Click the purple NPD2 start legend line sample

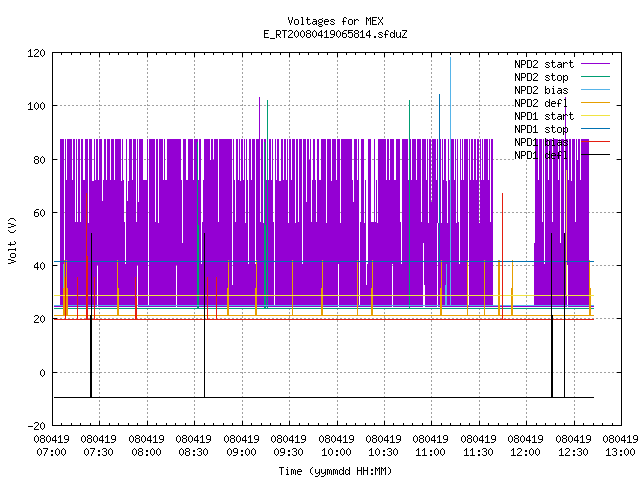tap(595, 64)
